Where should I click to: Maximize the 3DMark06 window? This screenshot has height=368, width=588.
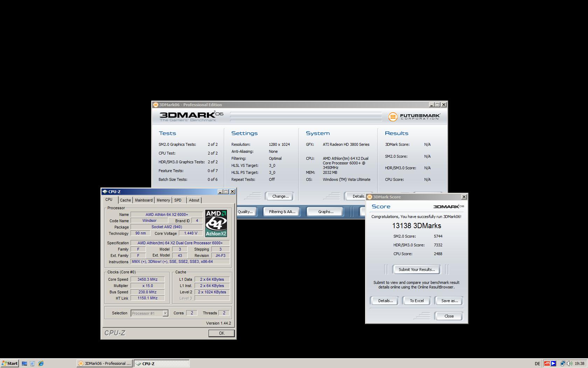(x=437, y=105)
